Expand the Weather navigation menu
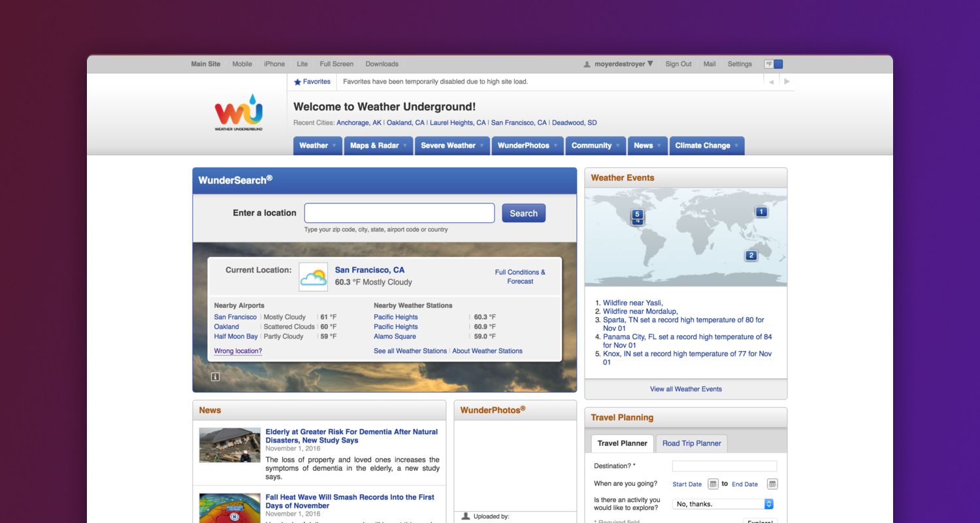Image resolution: width=980 pixels, height=523 pixels. point(318,146)
